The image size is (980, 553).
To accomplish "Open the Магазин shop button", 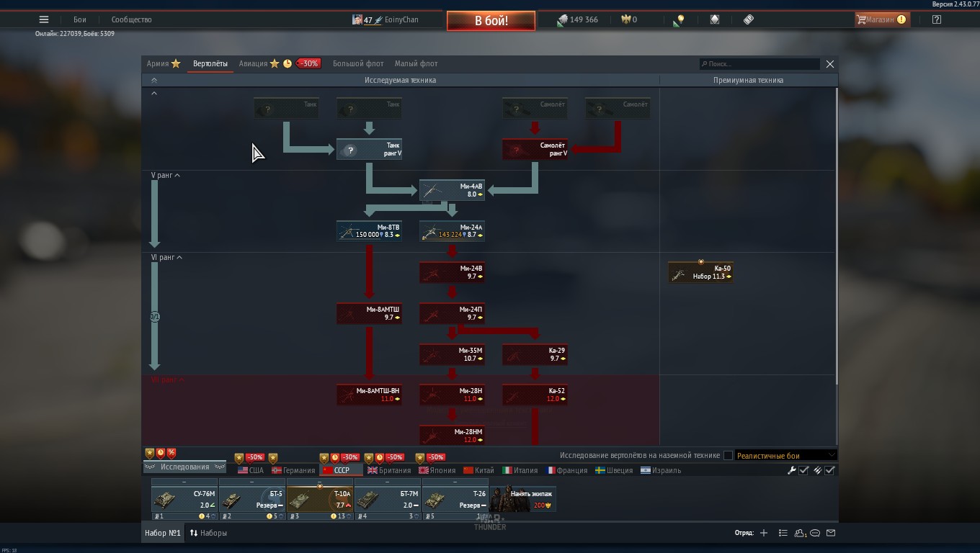I will [882, 19].
